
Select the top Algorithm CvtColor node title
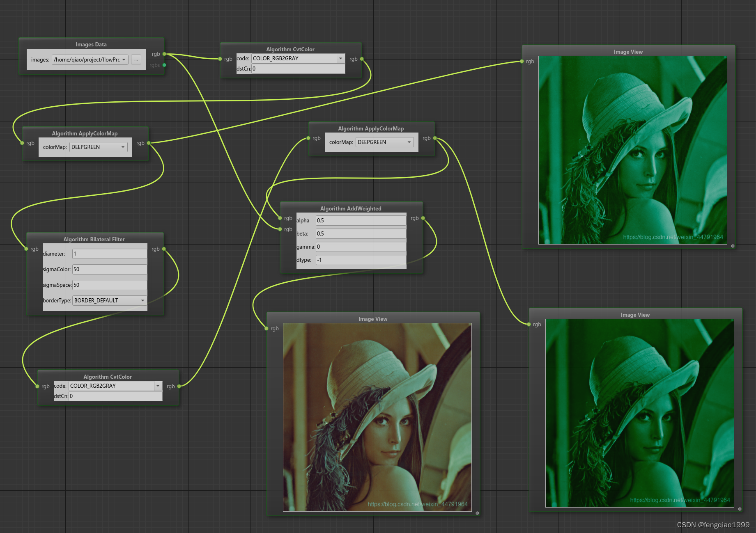[290, 49]
